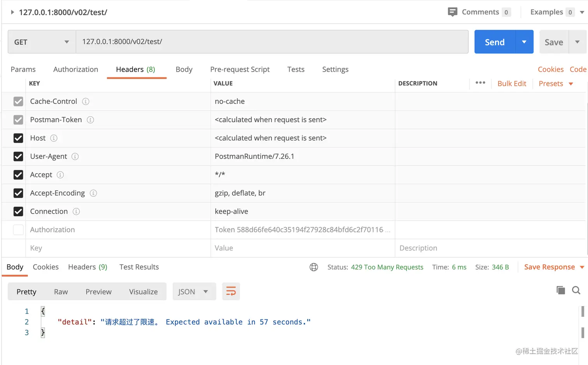The width and height of the screenshot is (588, 365).
Task: Expand the request title triangle
Action: click(12, 12)
